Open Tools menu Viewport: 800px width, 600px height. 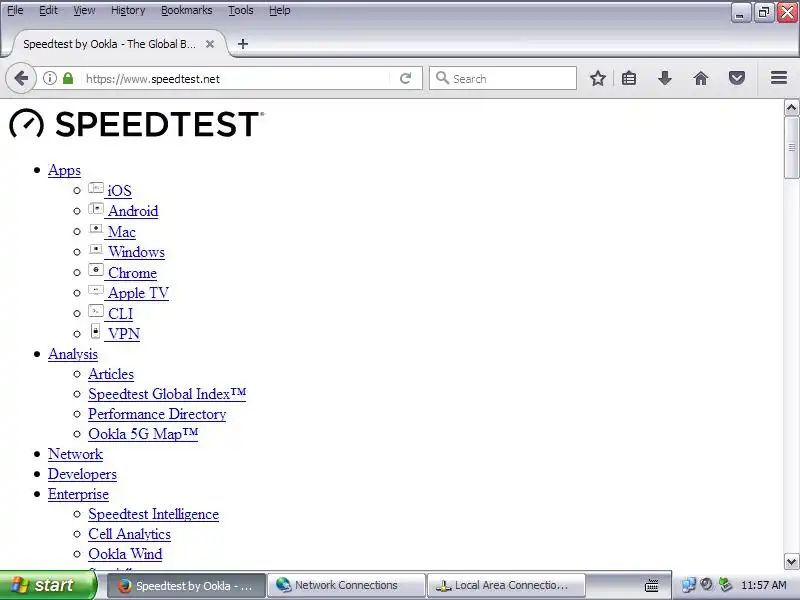click(x=241, y=10)
